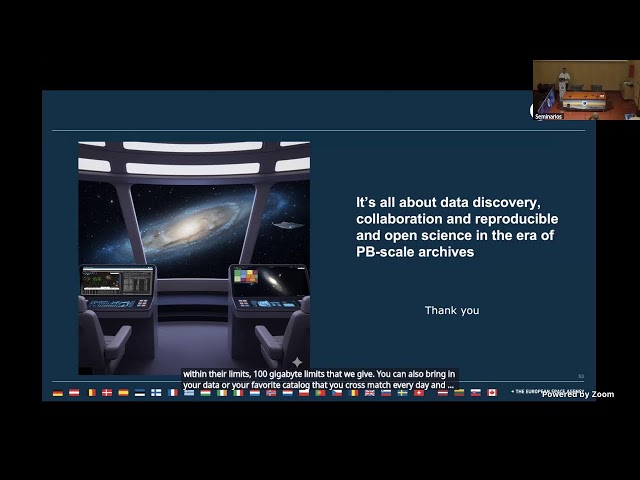Viewport: 640px width, 480px height.
Task: Click the Latvian flag icon
Action: pos(443,393)
